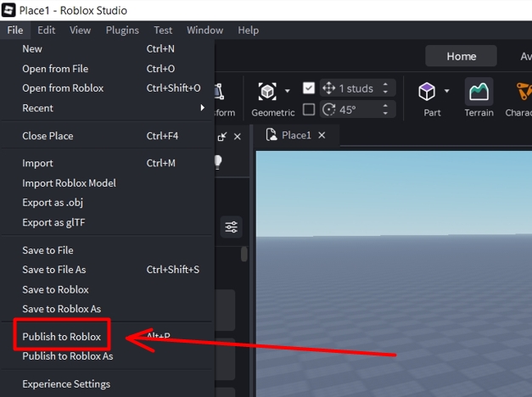Click the Character tool icon
Screen dimensions: 532x397
(523, 92)
